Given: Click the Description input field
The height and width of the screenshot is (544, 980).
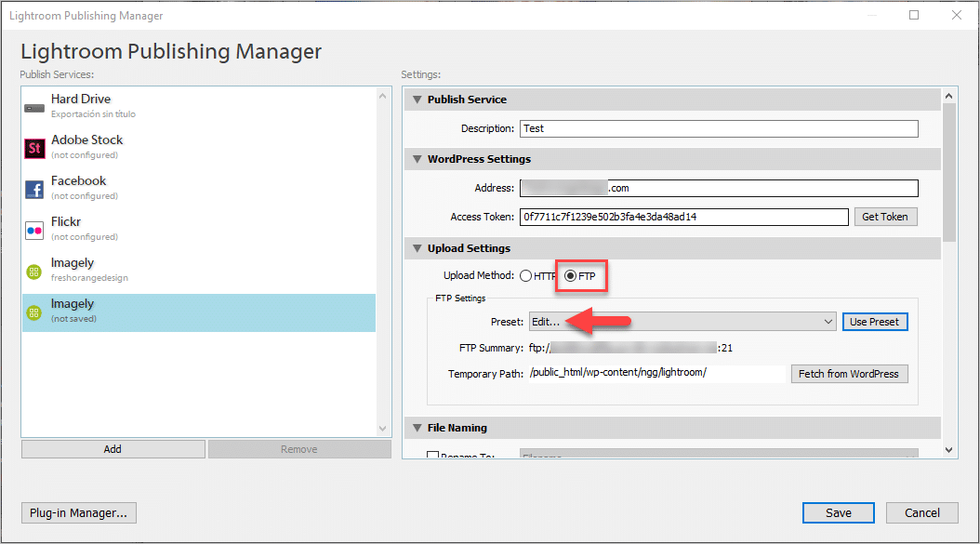Looking at the screenshot, I should tap(719, 128).
